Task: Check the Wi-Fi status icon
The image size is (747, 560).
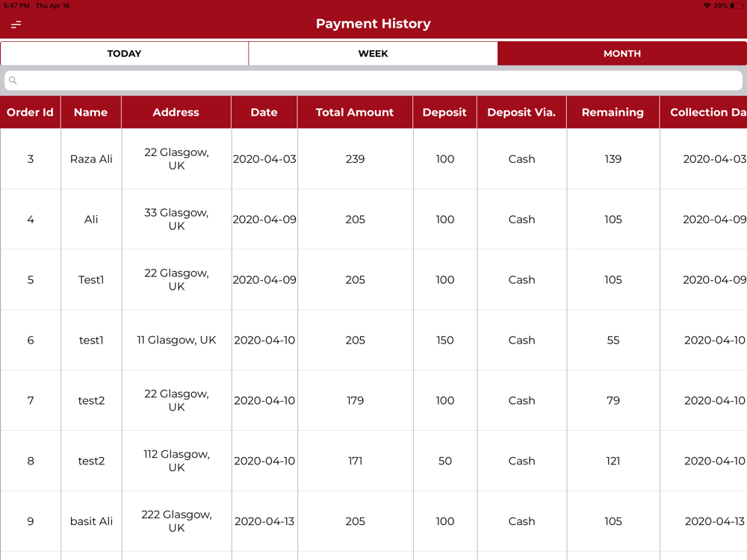Action: point(707,6)
